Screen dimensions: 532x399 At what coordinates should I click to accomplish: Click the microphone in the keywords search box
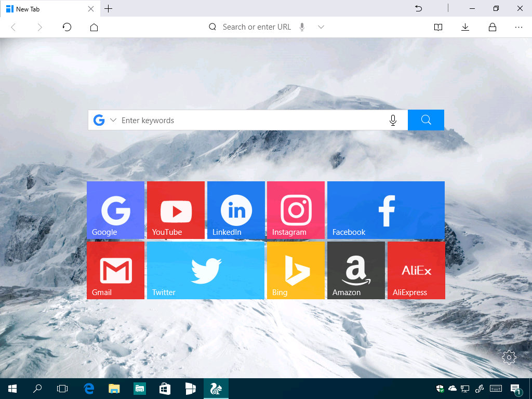pos(393,120)
